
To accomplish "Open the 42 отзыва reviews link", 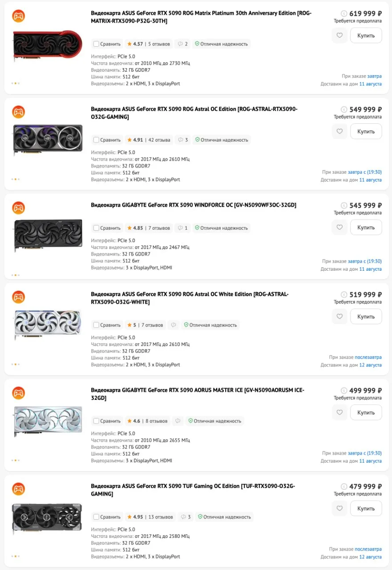I will [x=159, y=140].
